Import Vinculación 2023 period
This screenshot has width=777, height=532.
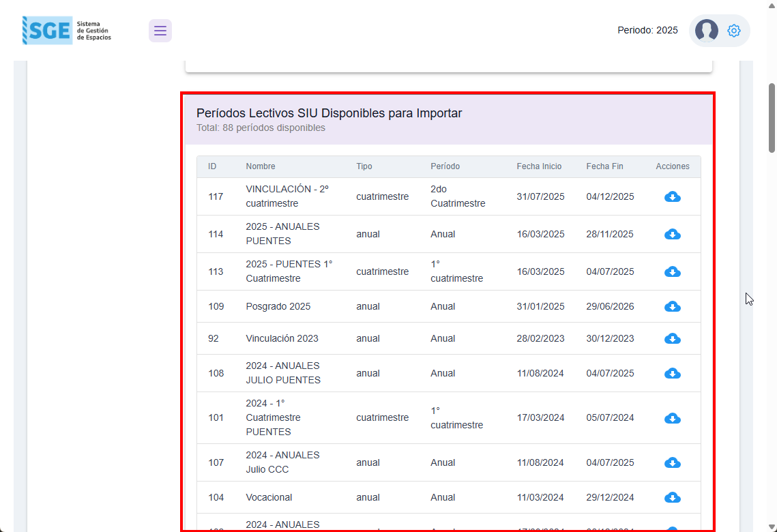[x=673, y=339]
